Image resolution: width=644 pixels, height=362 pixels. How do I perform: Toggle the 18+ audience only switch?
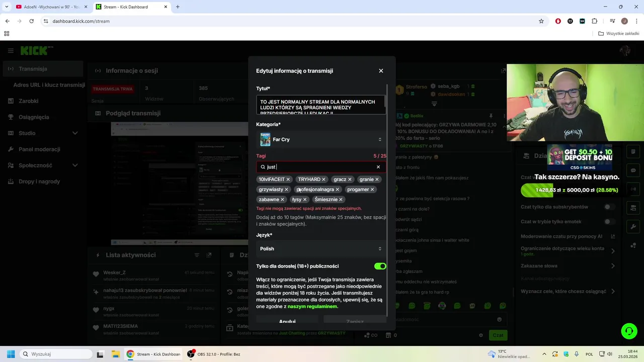click(x=380, y=266)
